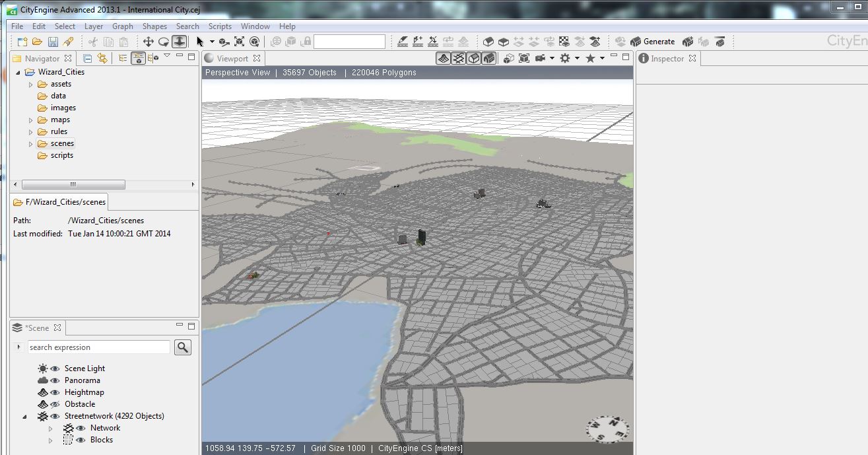This screenshot has width=868, height=455.
Task: Expand the Blocks sublayer
Action: point(50,440)
